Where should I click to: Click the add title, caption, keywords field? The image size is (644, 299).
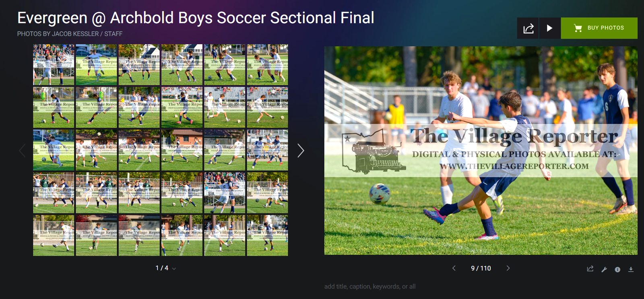(370, 287)
